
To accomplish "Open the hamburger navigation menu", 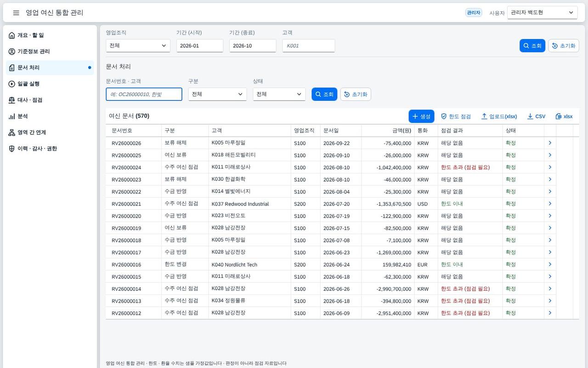I will (16, 13).
